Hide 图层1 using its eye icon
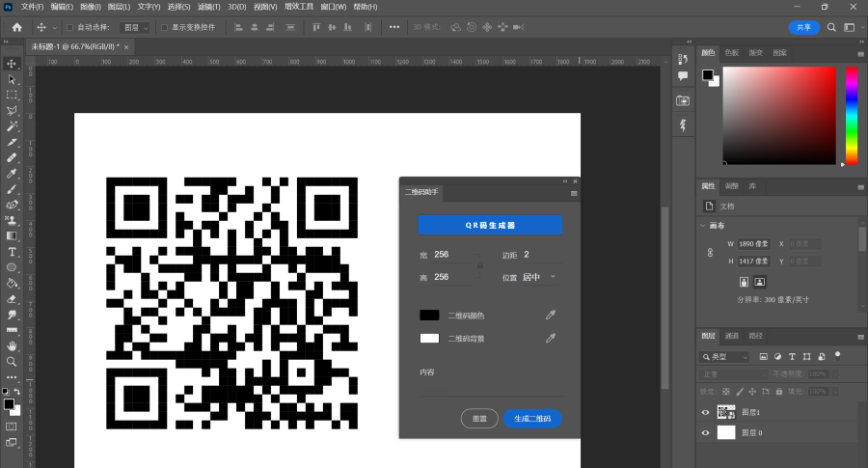 705,412
